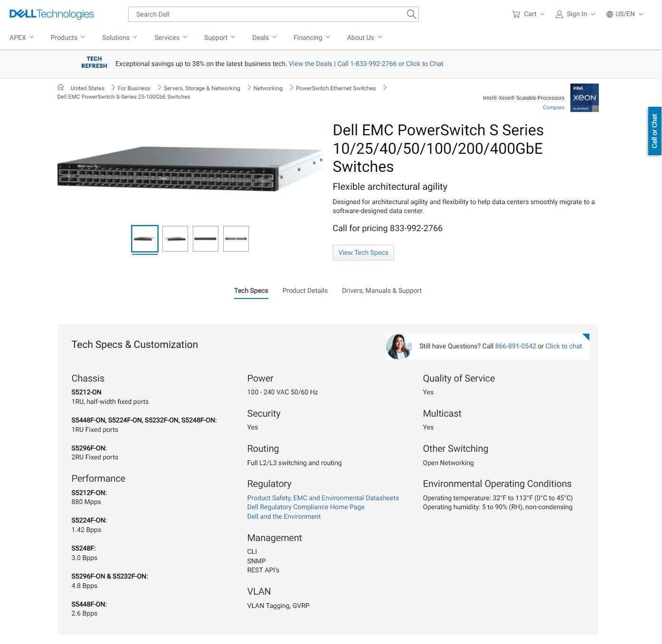
Task: Open the Financing dropdown menu
Action: click(x=312, y=37)
